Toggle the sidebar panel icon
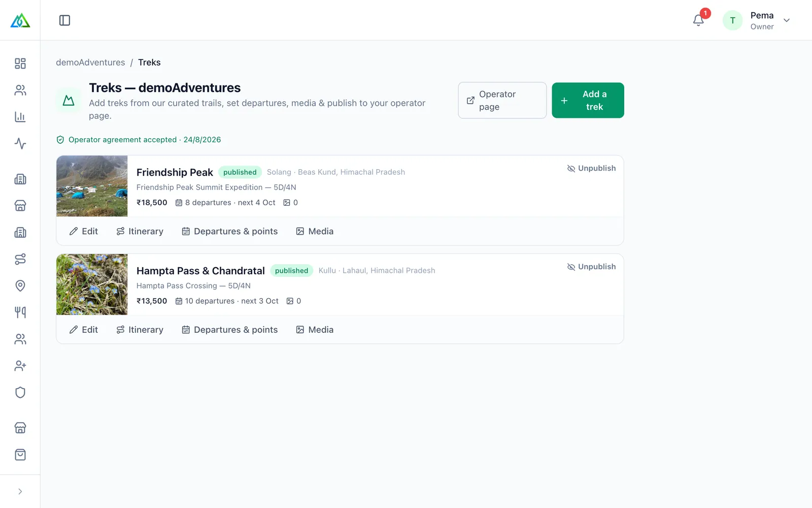The height and width of the screenshot is (508, 812). (x=64, y=20)
